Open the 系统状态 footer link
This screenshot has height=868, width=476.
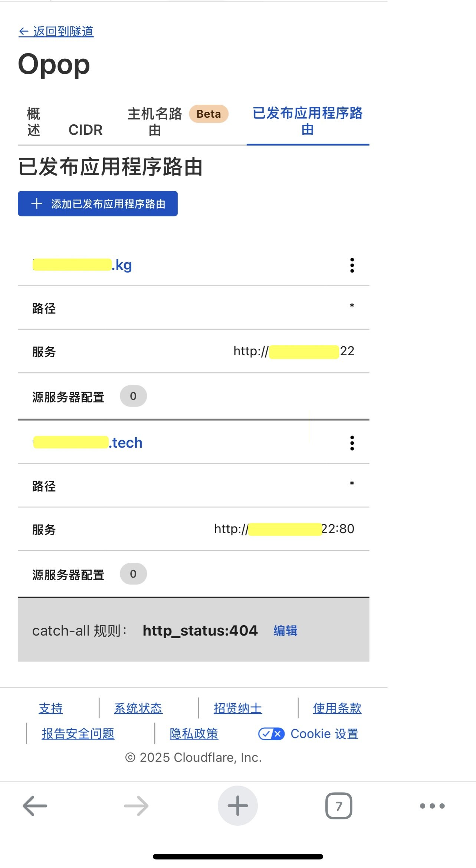click(138, 708)
